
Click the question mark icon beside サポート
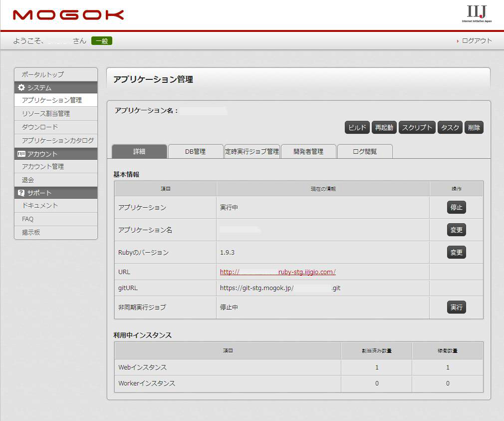pos(21,193)
